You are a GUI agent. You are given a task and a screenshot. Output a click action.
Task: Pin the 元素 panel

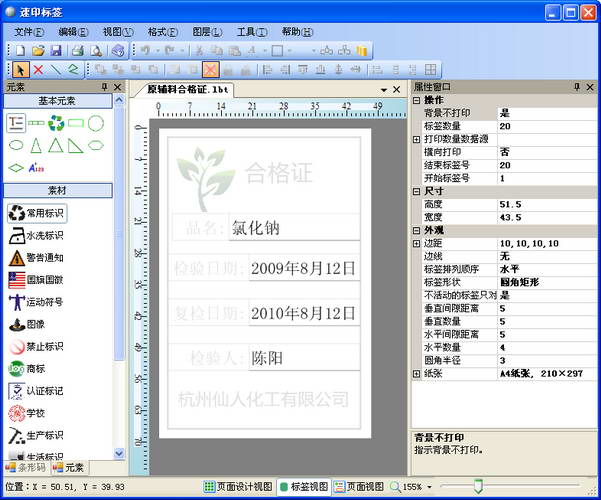(104, 87)
